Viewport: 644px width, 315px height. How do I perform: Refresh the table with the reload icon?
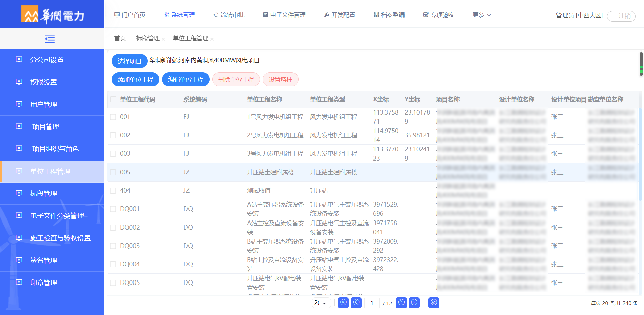pyautogui.click(x=434, y=303)
